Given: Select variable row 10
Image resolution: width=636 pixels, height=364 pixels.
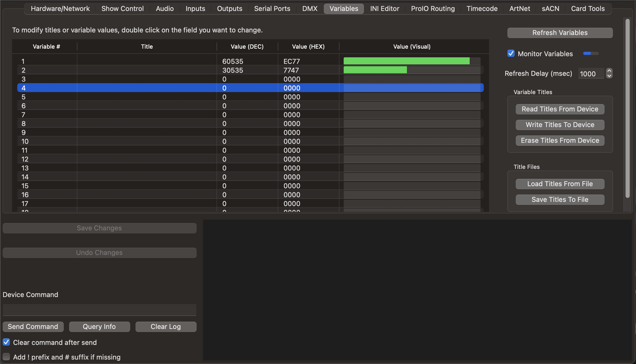Looking at the screenshot, I should 250,141.
